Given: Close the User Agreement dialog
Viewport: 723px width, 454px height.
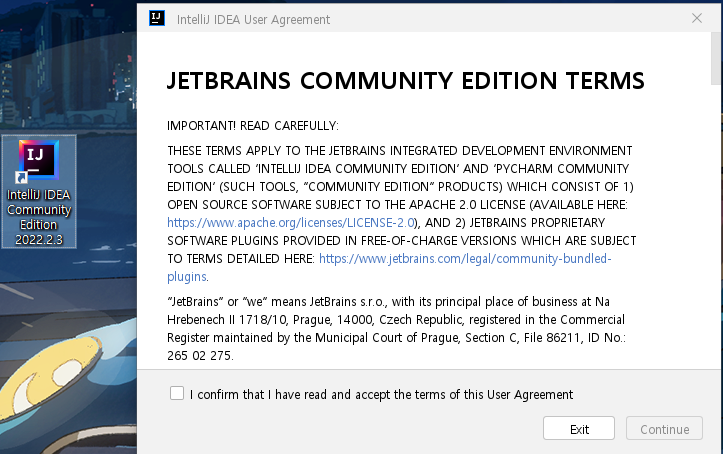Looking at the screenshot, I should [697, 18].
